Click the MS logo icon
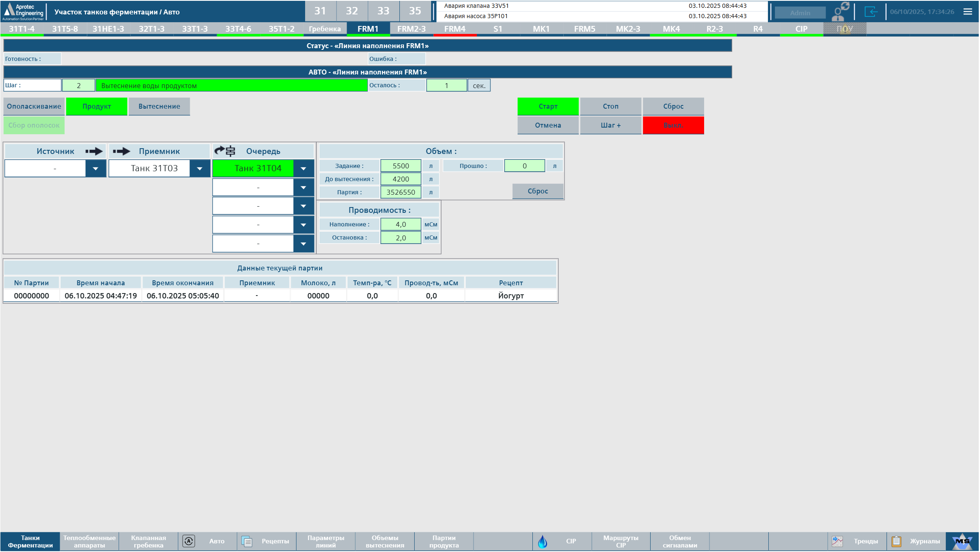 [x=962, y=541]
